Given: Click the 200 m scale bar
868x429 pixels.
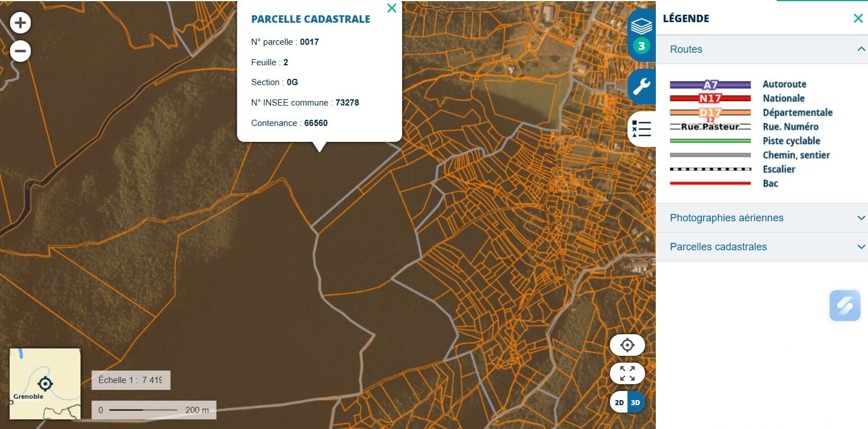Looking at the screenshot, I should point(153,410).
